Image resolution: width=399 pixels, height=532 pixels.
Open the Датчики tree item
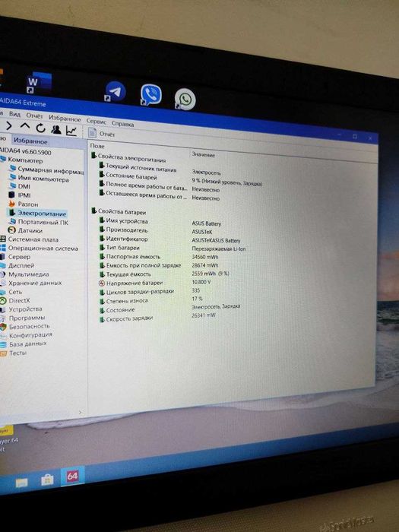[x=25, y=231]
